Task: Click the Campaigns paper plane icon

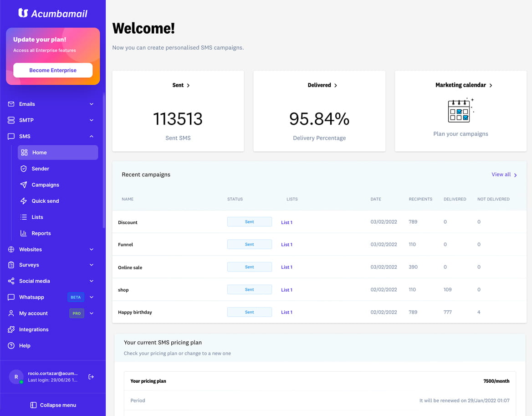Action: [x=23, y=185]
